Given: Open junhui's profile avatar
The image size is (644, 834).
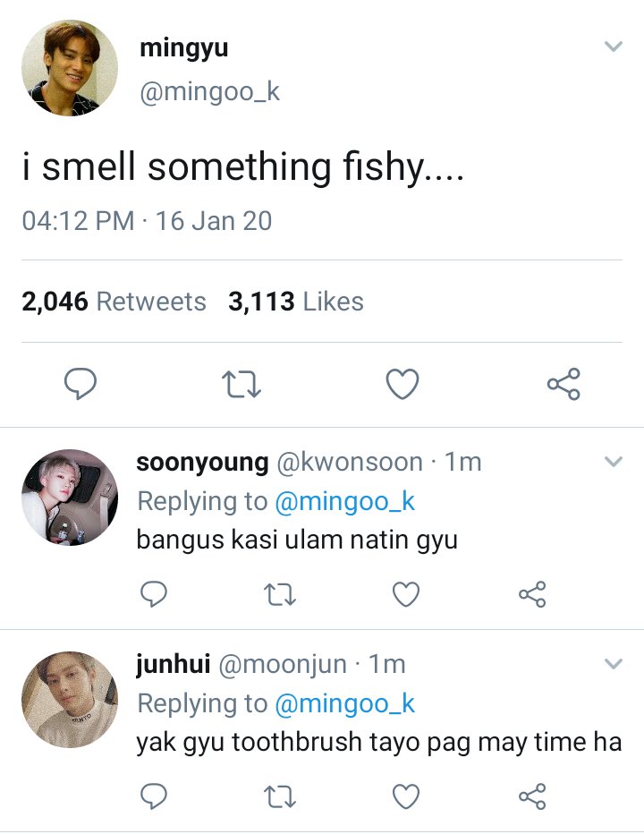Looking at the screenshot, I should [70, 700].
